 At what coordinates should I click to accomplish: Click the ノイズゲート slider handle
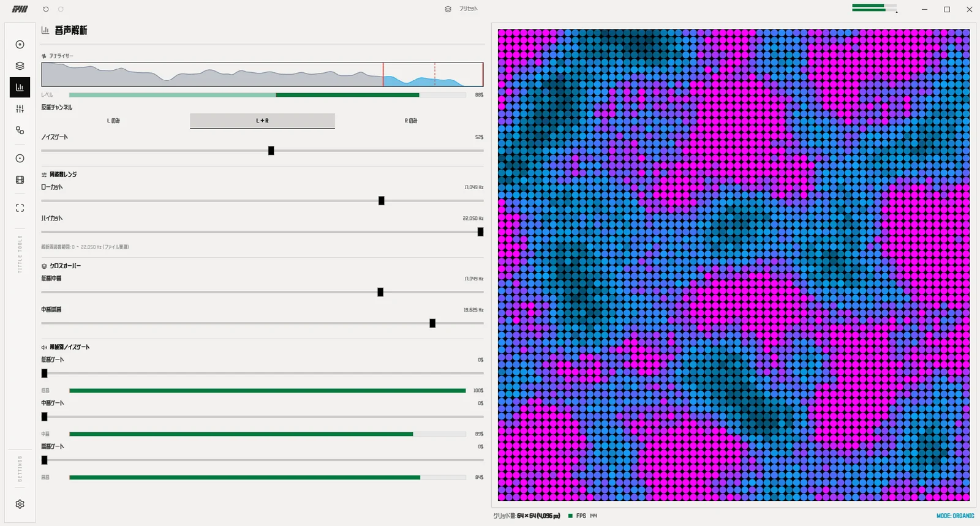click(271, 151)
